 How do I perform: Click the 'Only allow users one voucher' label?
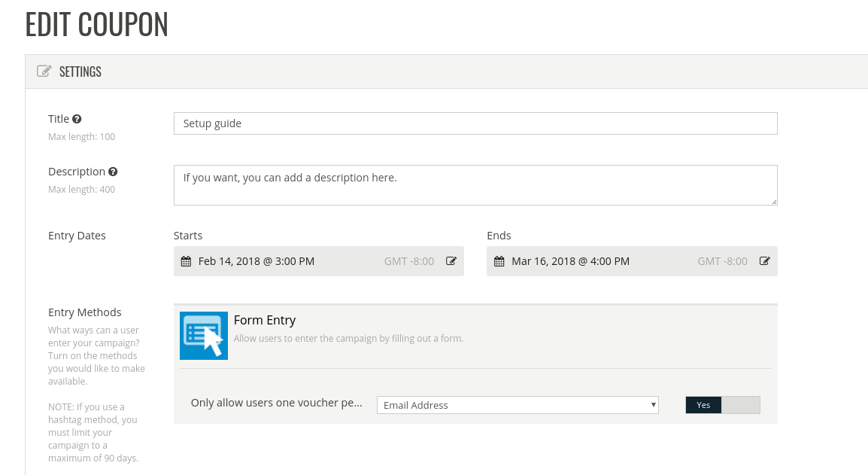coord(276,403)
